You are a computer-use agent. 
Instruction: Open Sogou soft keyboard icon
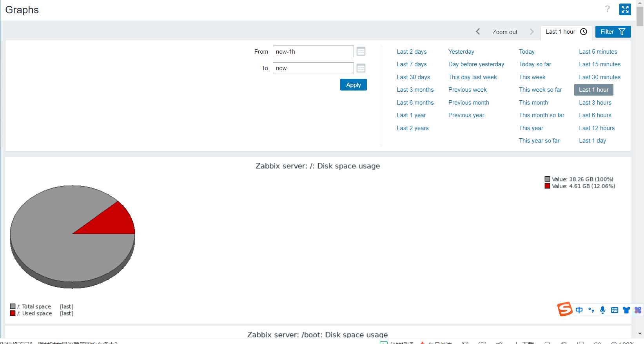point(615,310)
